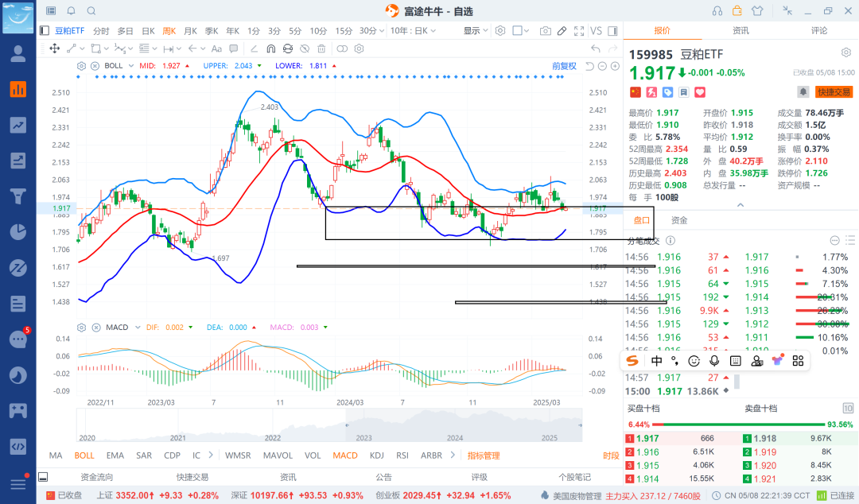The height and width of the screenshot is (504, 859).
Task: Open the VS compare tool
Action: 596,31
